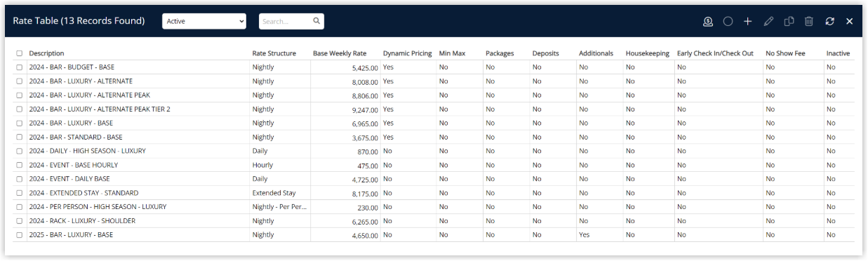Tick checkbox for 2024 - RACK - LUXURY - SHOULDER
Viewport: 868px width, 261px height.
tap(20, 221)
